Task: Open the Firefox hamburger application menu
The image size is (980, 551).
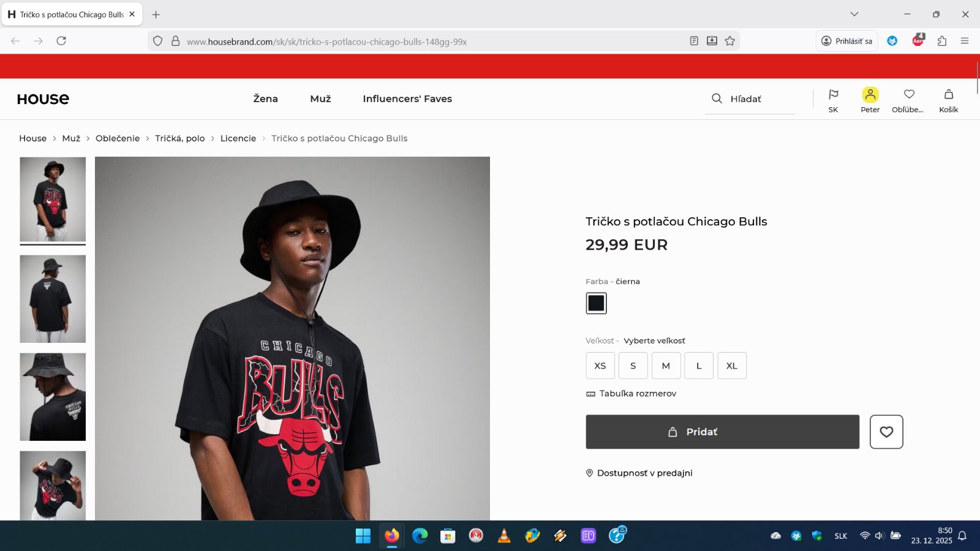Action: 965,41
